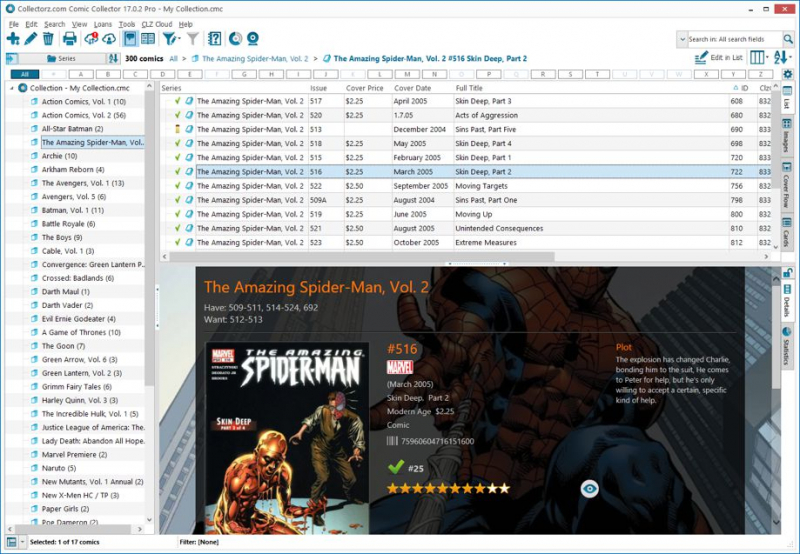
Task: Select the Moving Targets list row
Action: point(466,186)
